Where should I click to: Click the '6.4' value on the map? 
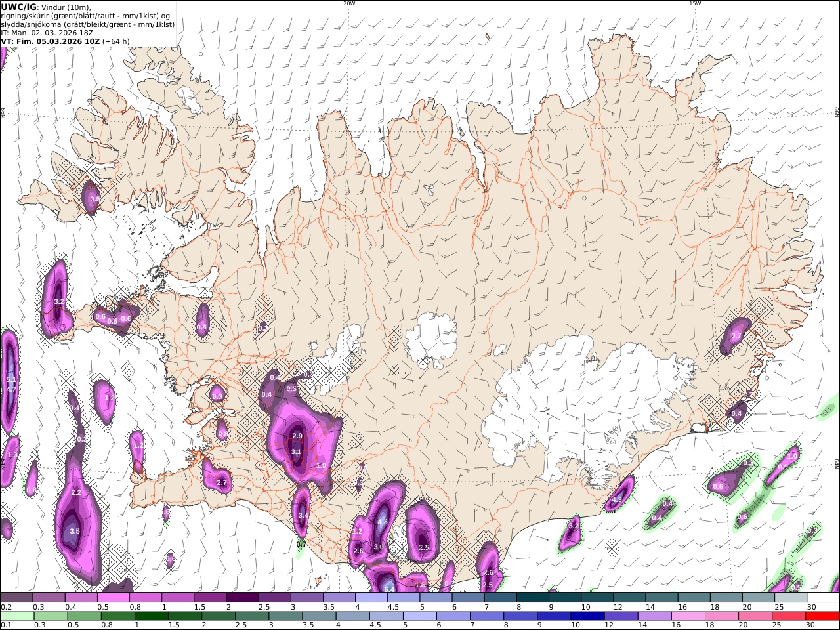point(389,589)
